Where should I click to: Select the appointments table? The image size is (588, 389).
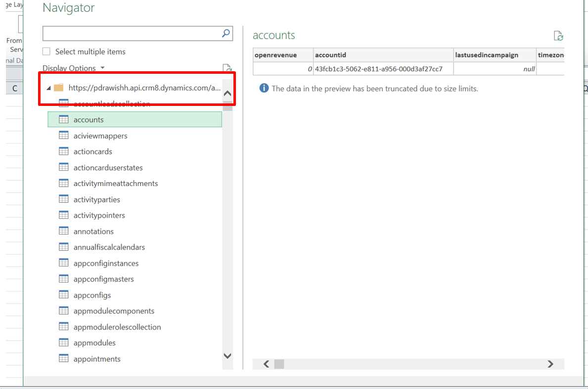coord(97,359)
